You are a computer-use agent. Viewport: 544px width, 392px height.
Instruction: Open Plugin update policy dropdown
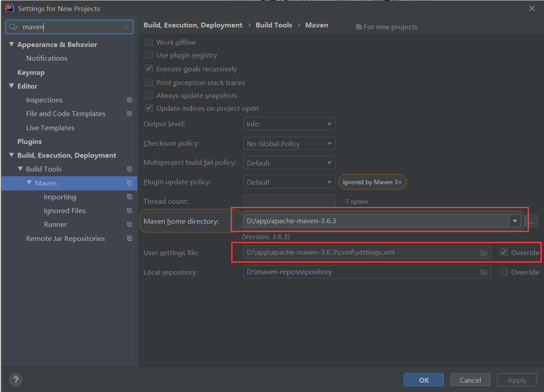coord(289,182)
